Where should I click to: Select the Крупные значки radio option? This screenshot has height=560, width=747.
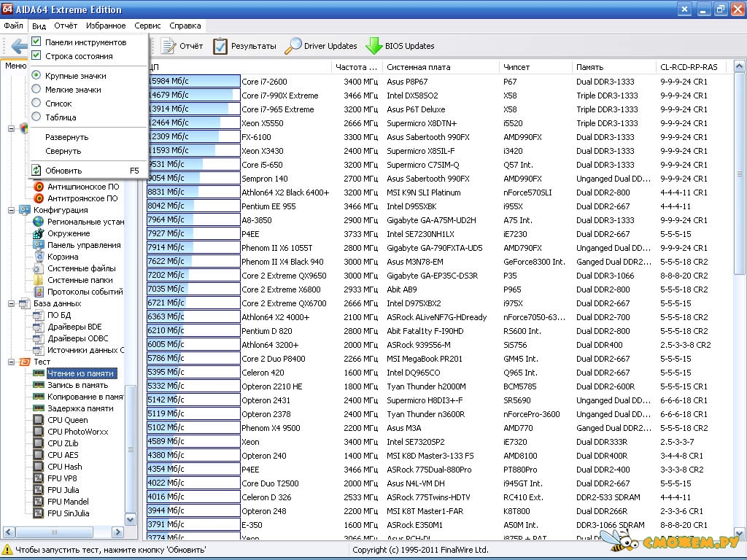pyautogui.click(x=36, y=75)
